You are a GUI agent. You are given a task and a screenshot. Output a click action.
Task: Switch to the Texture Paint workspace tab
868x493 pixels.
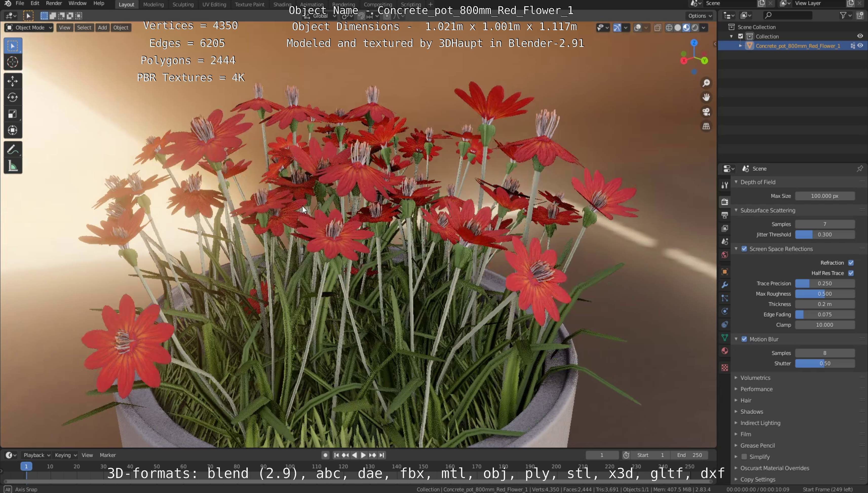click(249, 4)
